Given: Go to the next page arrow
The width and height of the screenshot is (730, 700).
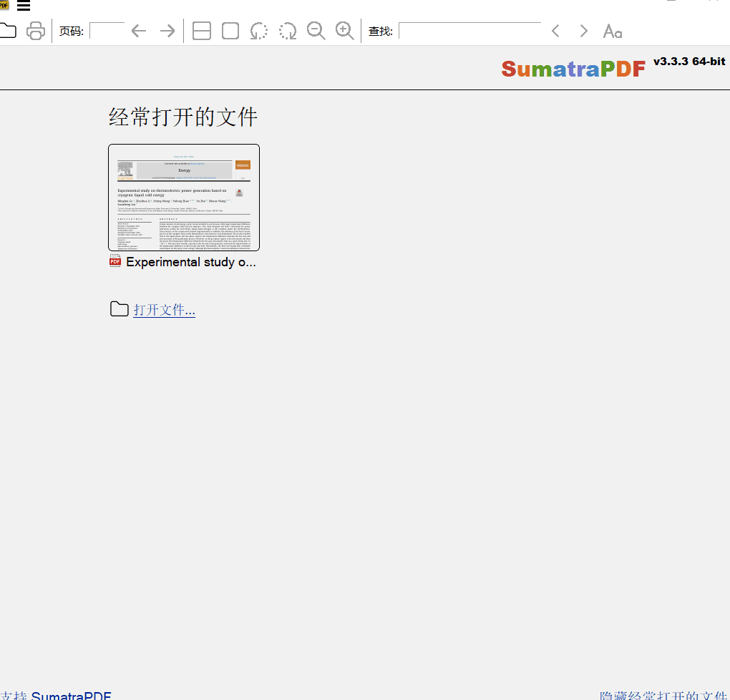Looking at the screenshot, I should 166,30.
